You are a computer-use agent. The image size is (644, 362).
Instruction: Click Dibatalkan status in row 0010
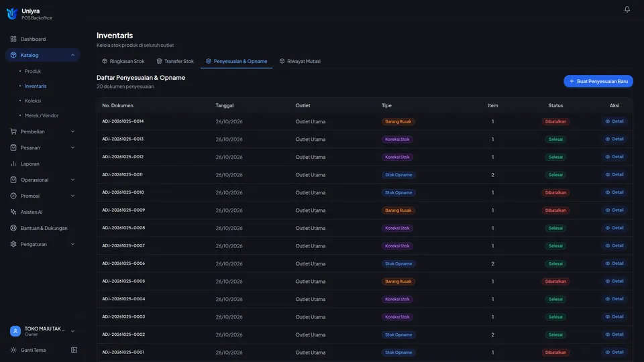click(x=555, y=192)
